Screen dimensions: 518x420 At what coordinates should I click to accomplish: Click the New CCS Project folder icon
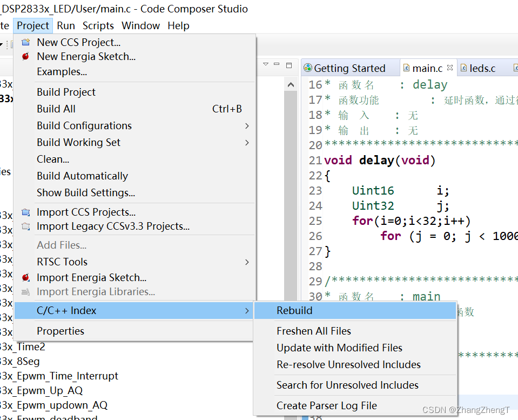(25, 42)
